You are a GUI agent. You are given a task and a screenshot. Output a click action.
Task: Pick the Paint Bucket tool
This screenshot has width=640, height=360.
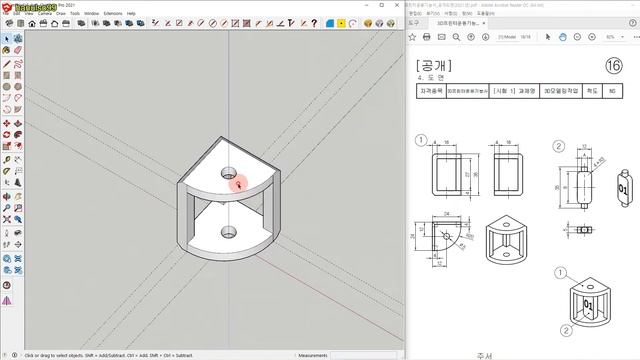tap(7, 50)
